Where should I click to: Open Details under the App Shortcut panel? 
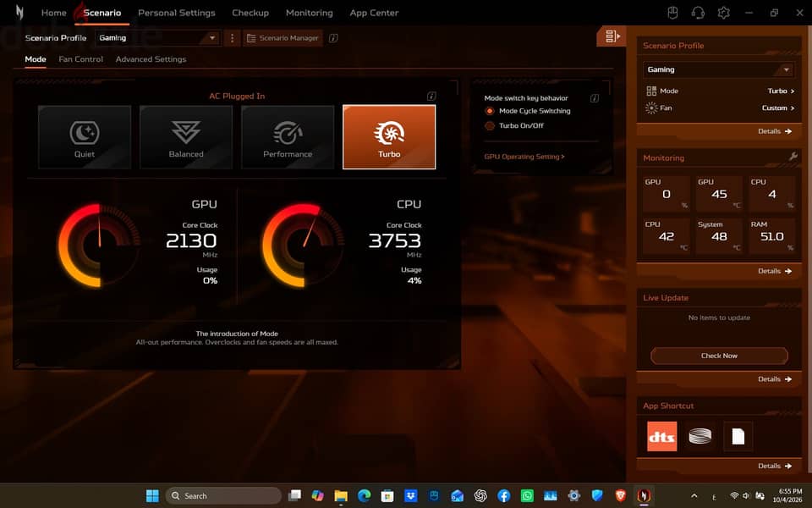tap(775, 466)
